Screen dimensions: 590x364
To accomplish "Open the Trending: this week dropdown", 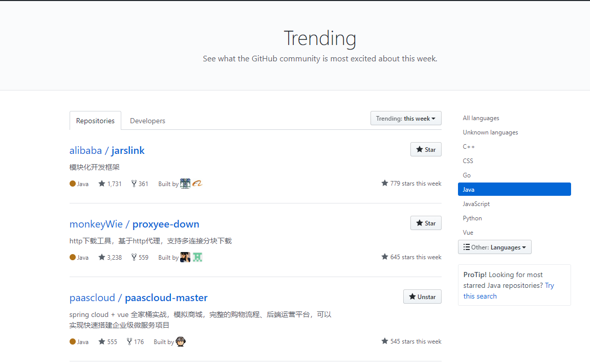I will click(406, 119).
